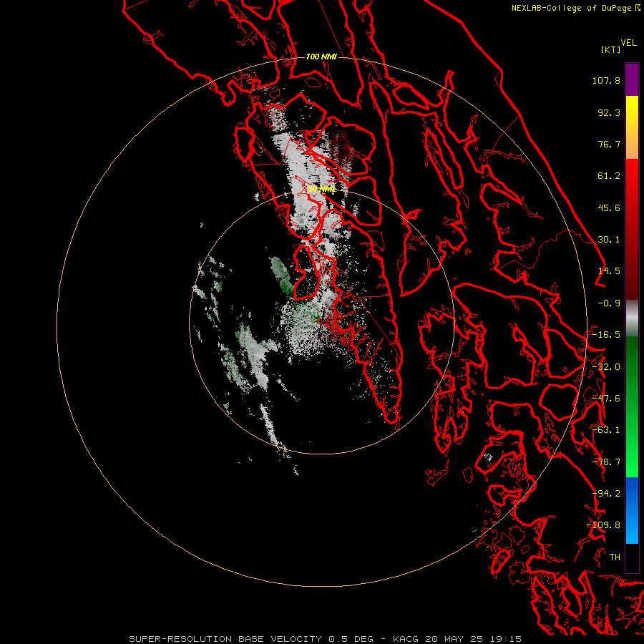Click the -0.9 velocity scale value

[609, 303]
